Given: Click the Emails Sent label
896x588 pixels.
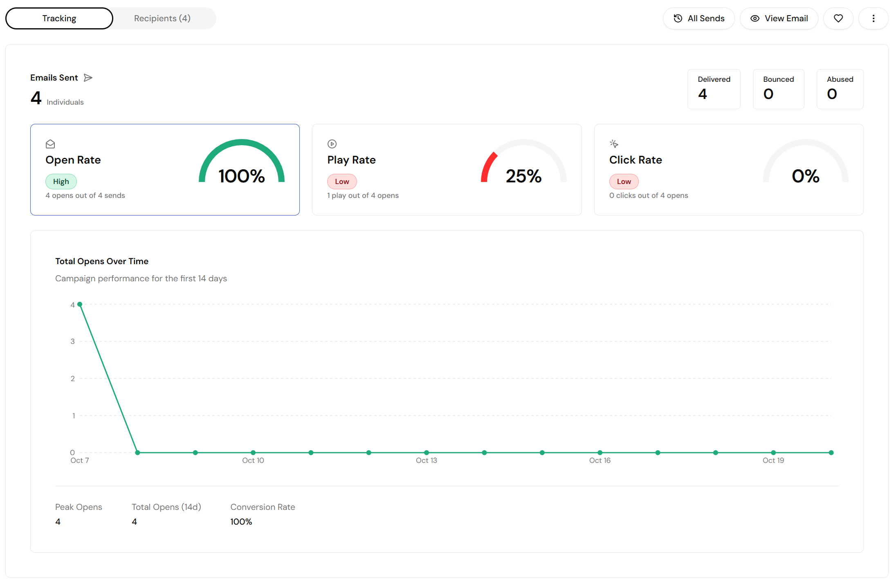Looking at the screenshot, I should click(54, 78).
